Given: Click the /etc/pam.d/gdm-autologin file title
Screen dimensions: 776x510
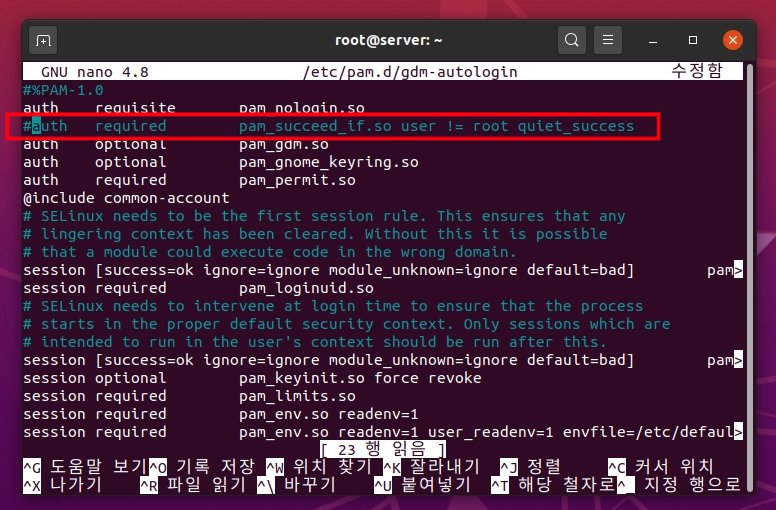Looking at the screenshot, I should 410,72.
